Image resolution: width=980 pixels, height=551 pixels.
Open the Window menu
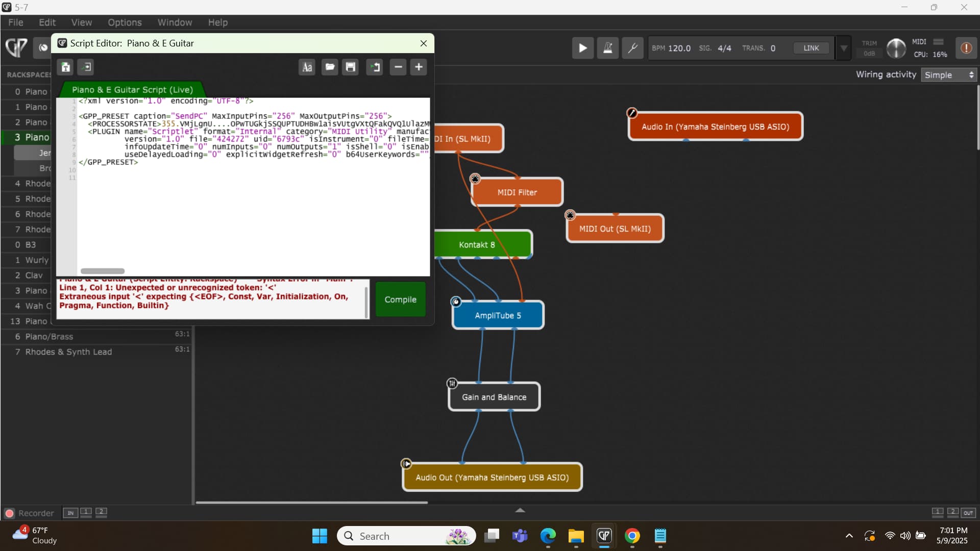(175, 22)
